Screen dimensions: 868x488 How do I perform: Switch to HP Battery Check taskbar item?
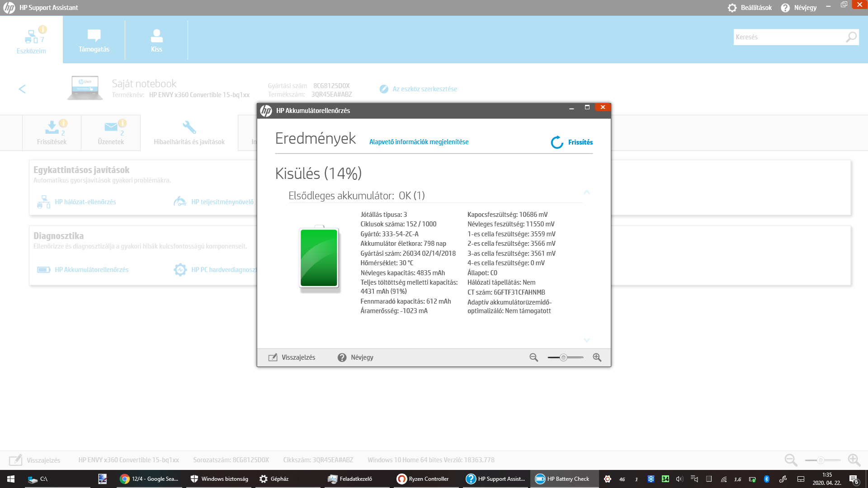click(565, 479)
